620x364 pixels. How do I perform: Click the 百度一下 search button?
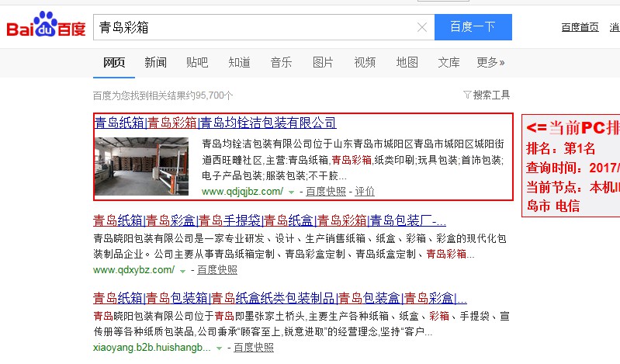coord(473,27)
